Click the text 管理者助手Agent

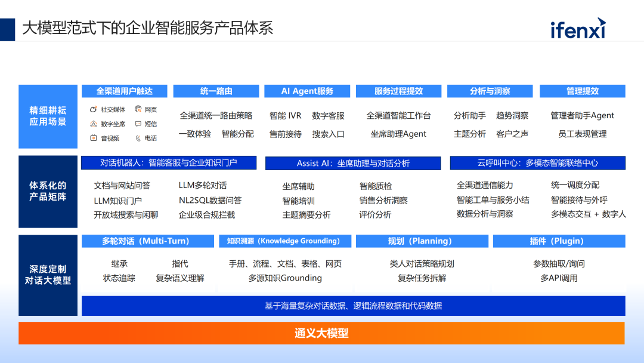pos(583,116)
